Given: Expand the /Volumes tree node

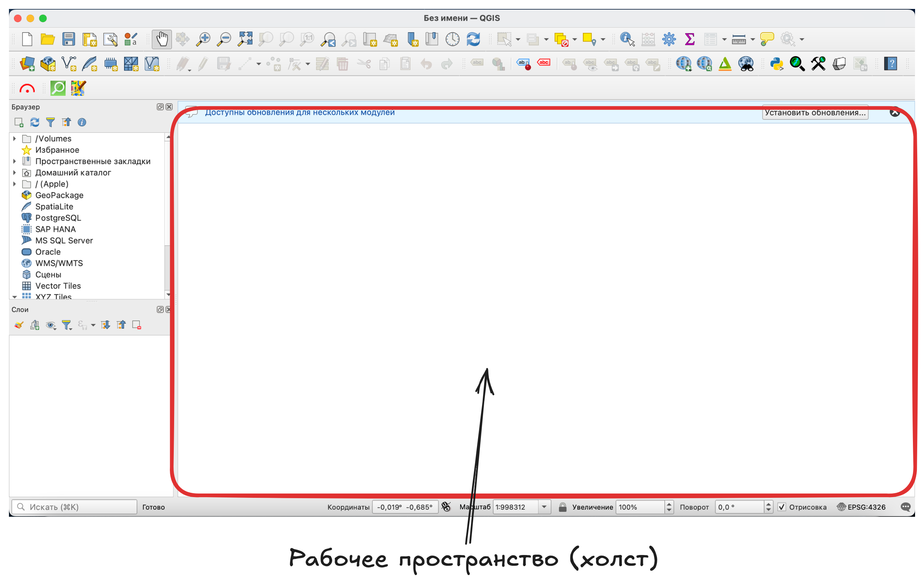Looking at the screenshot, I should pyautogui.click(x=15, y=138).
